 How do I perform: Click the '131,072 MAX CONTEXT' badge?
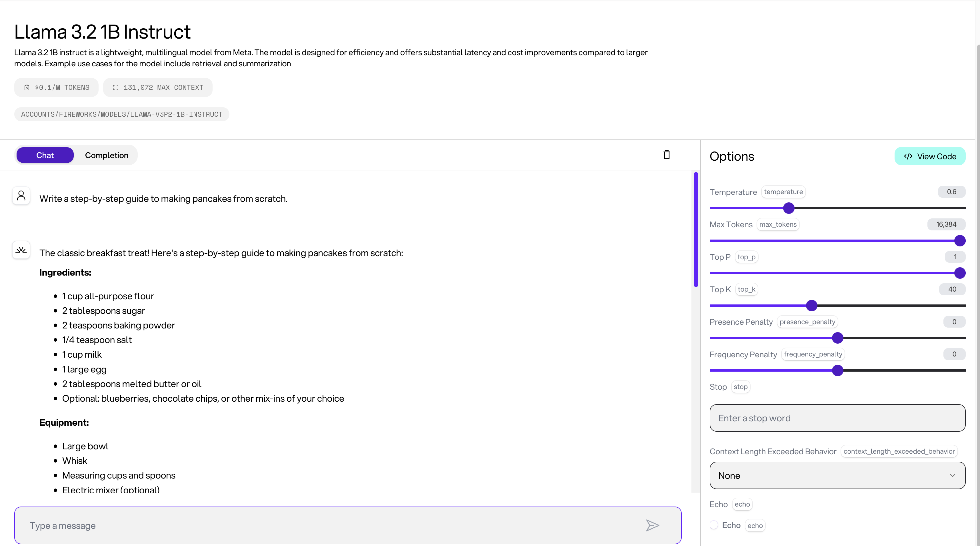[158, 87]
